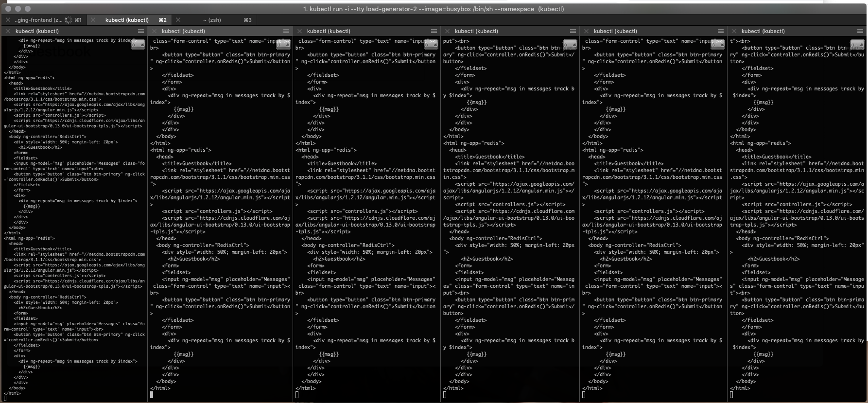868x403 pixels.
Task: Click the broadcast input badge in the third pane
Action: coord(431,44)
